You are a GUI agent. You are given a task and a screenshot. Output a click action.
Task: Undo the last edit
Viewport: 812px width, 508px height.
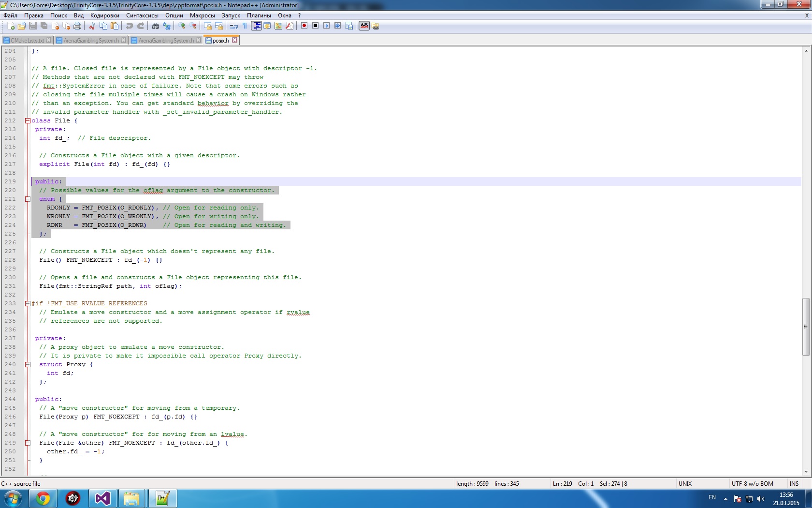[x=129, y=26]
